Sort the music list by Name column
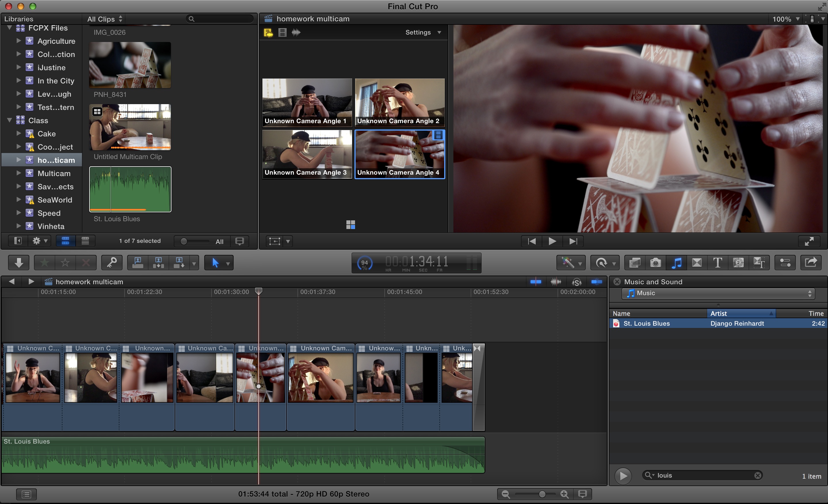Viewport: 828px width, 504px height. (658, 314)
